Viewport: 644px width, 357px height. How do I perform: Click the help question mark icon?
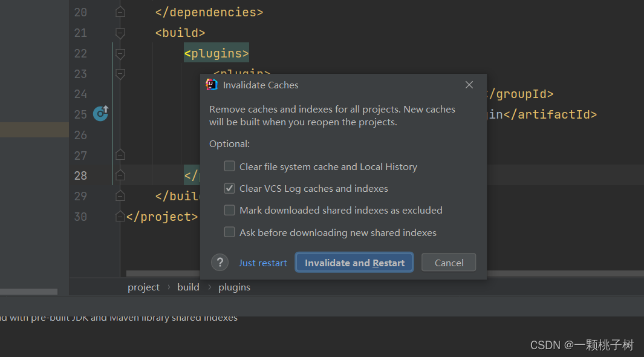tap(220, 262)
